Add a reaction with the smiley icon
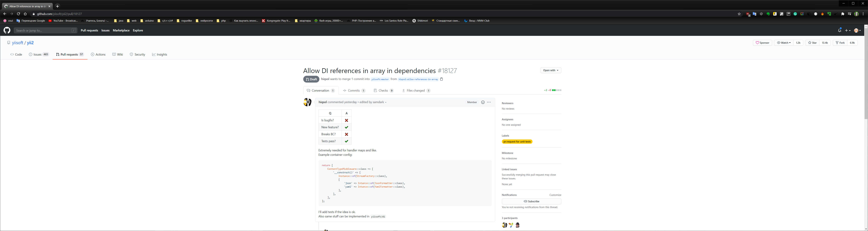 pos(483,102)
